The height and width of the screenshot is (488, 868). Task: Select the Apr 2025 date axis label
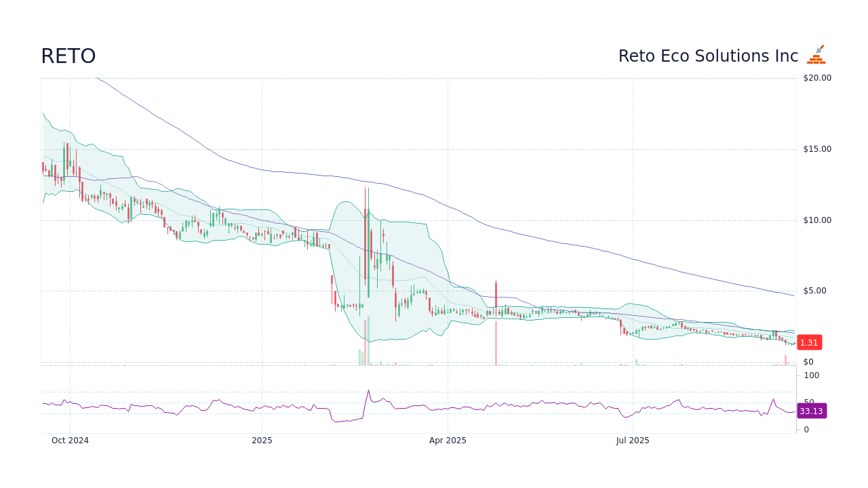coord(448,440)
